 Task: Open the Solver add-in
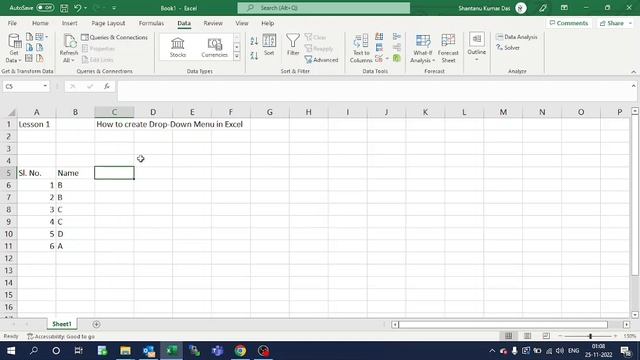click(x=508, y=48)
